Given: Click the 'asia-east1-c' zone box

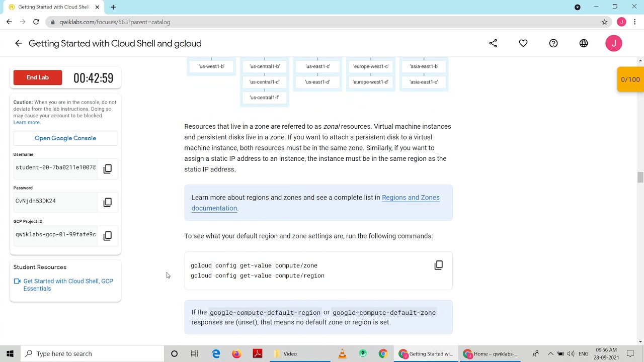Looking at the screenshot, I should pos(424,82).
